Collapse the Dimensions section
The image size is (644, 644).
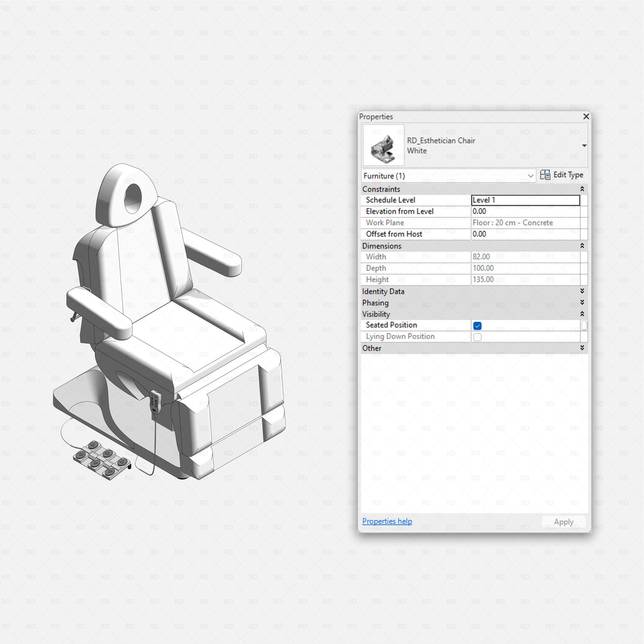tap(582, 246)
